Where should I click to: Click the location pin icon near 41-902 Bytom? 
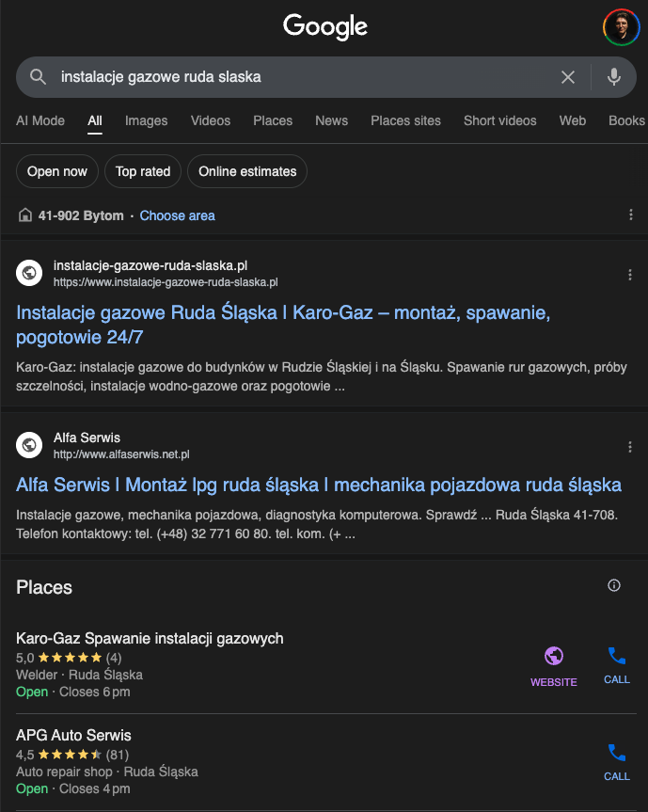pyautogui.click(x=25, y=215)
